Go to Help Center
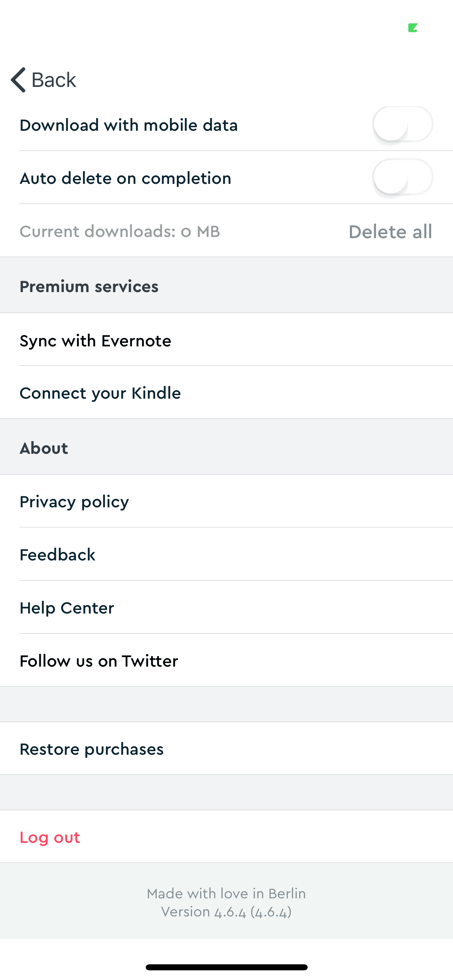Screen dimensions: 453x980 point(67,608)
